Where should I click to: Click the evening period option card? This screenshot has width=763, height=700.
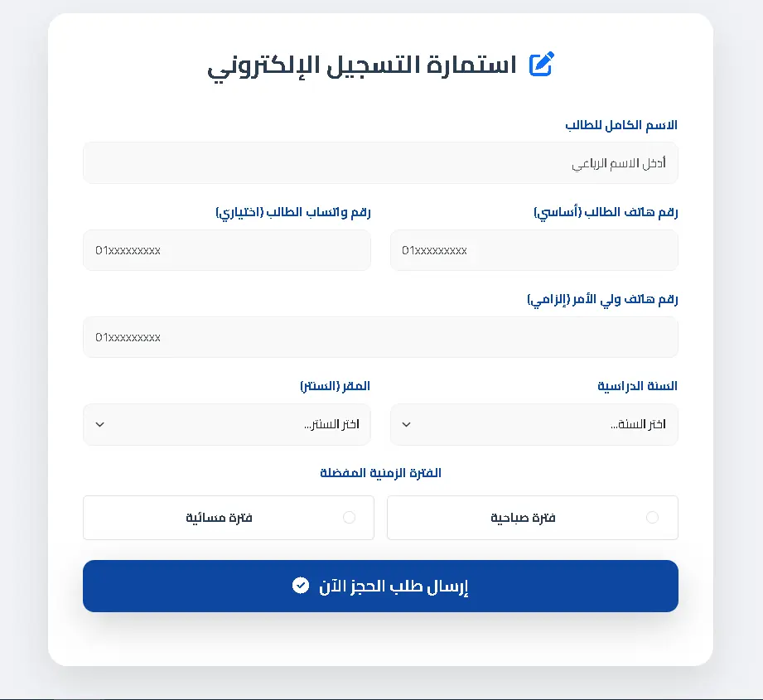(x=228, y=517)
